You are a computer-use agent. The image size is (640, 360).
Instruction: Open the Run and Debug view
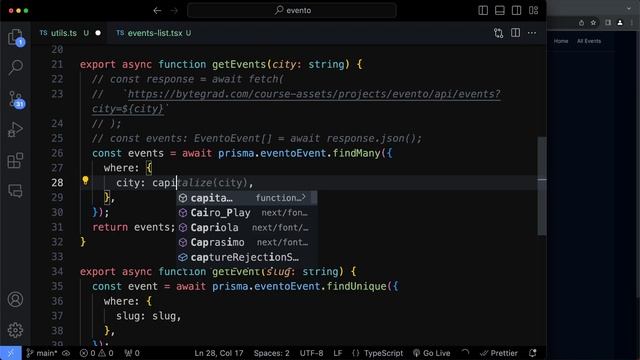click(x=16, y=130)
